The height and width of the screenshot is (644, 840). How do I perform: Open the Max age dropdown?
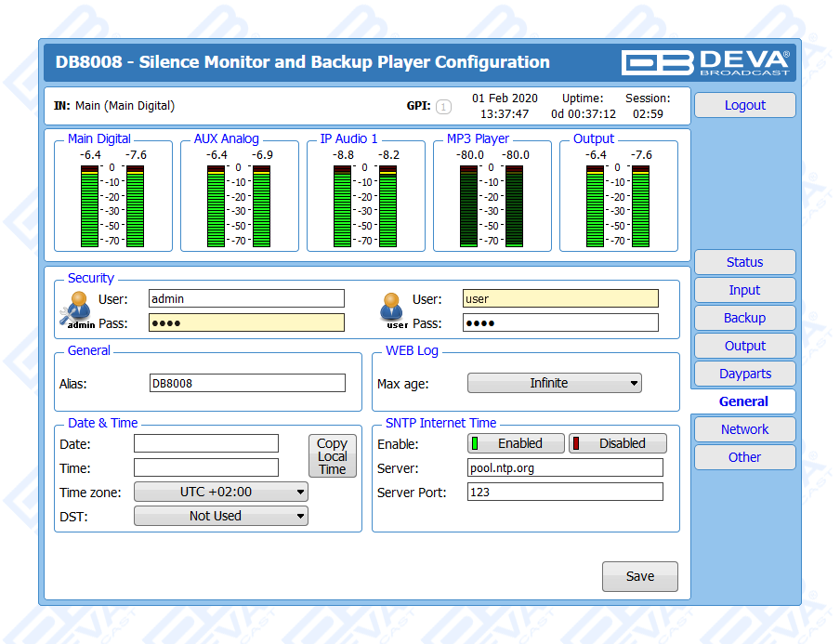554,383
